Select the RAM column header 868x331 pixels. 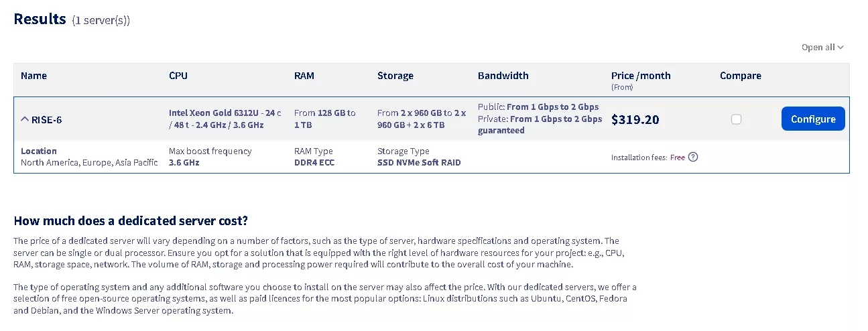304,76
